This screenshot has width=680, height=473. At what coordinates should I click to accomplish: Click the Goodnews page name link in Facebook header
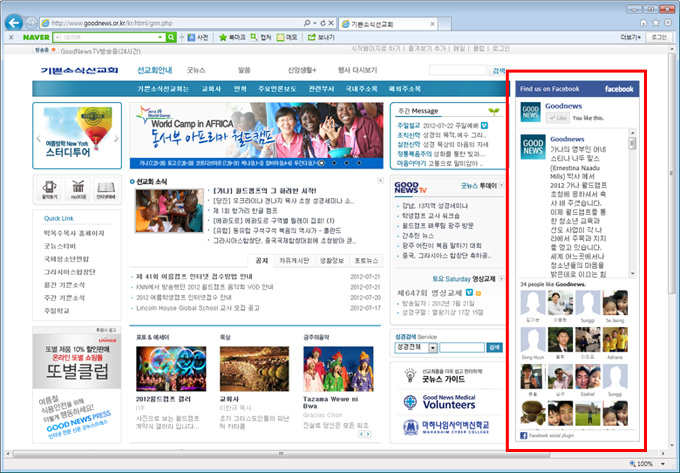[563, 106]
